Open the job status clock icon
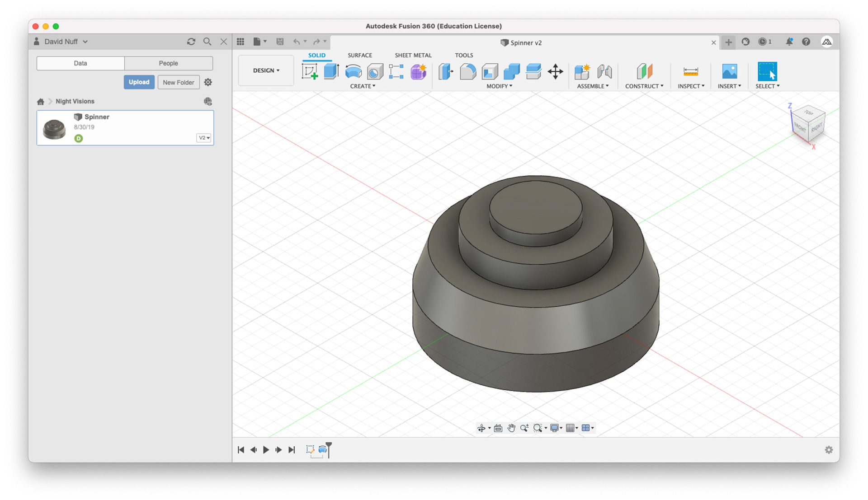The image size is (868, 500). coord(765,42)
